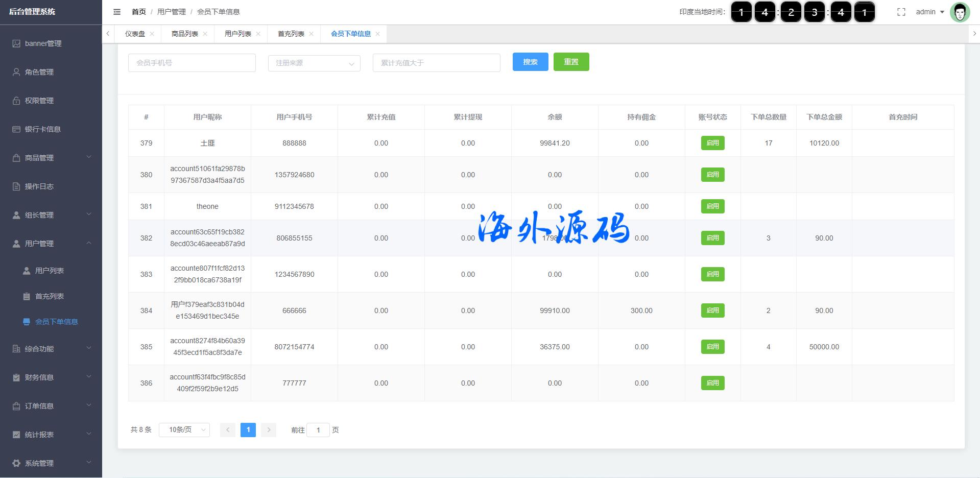Toggle fullscreen mode icon
Screen dimensions: 980x478
pos(901,12)
